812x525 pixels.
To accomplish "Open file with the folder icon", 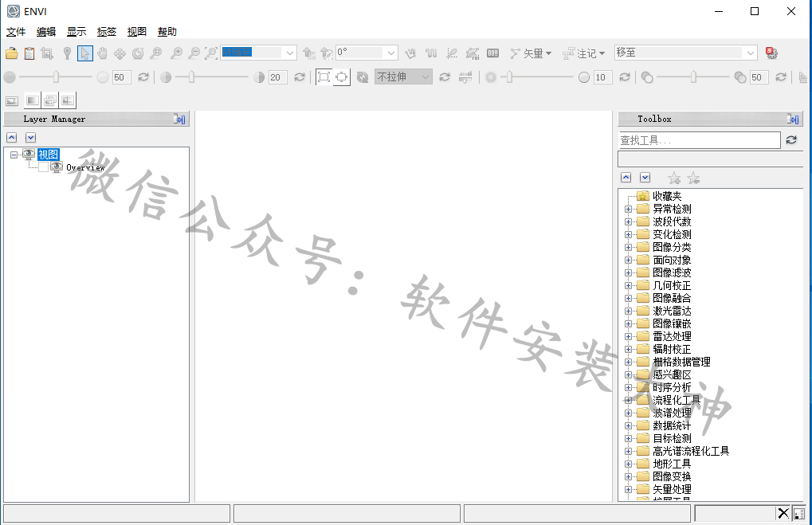I will pos(11,53).
